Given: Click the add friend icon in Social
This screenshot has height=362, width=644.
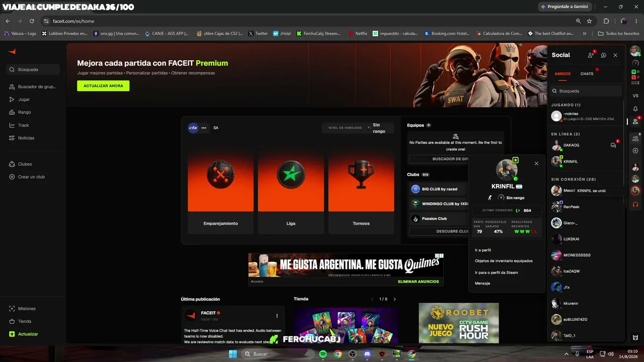Looking at the screenshot, I should coord(591,55).
